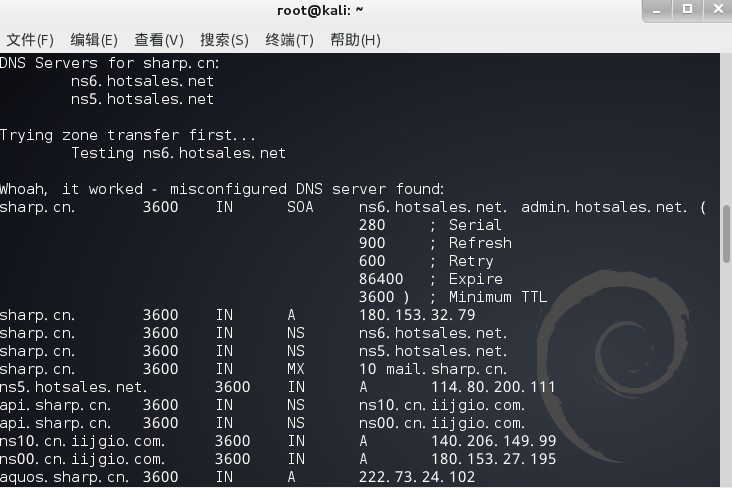The height and width of the screenshot is (488, 732).
Task: Open the 查看(V) menu
Action: coord(159,40)
